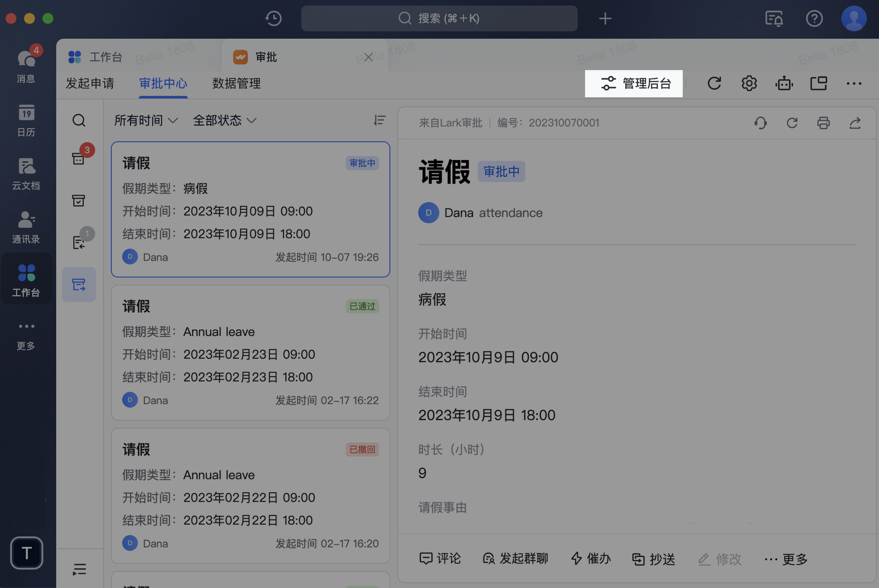Open the Calendar (日历) in the sidebar
Image resolution: width=879 pixels, height=588 pixels.
point(26,120)
